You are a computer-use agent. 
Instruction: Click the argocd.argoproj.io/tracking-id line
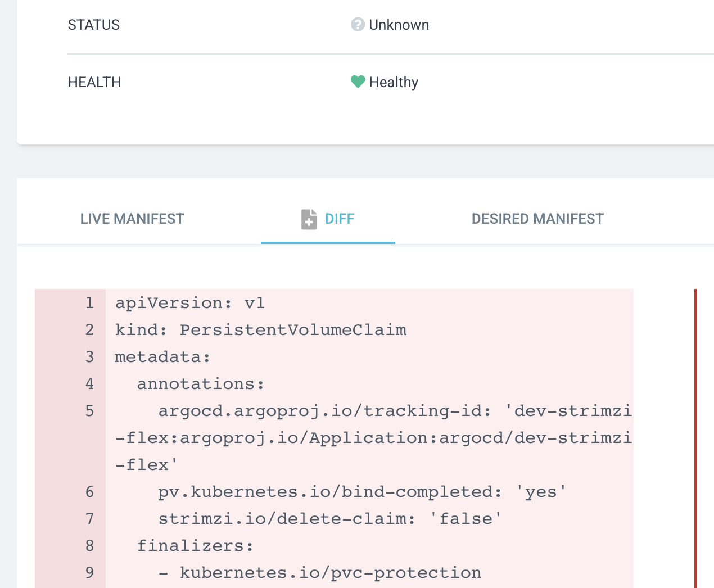point(374,438)
